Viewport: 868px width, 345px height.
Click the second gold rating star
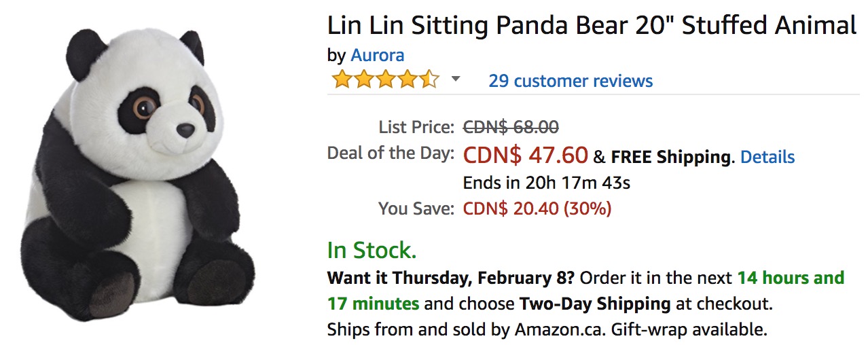click(363, 80)
